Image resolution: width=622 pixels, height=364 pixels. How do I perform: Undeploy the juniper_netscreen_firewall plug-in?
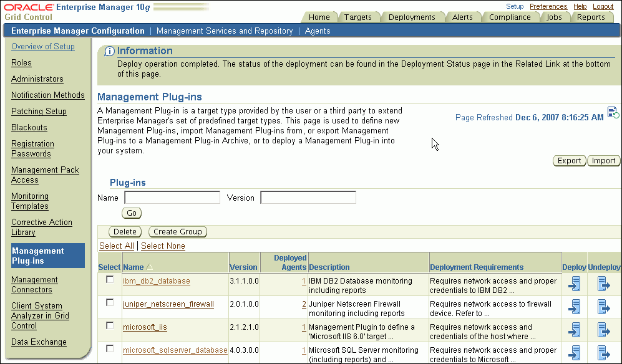tap(603, 307)
